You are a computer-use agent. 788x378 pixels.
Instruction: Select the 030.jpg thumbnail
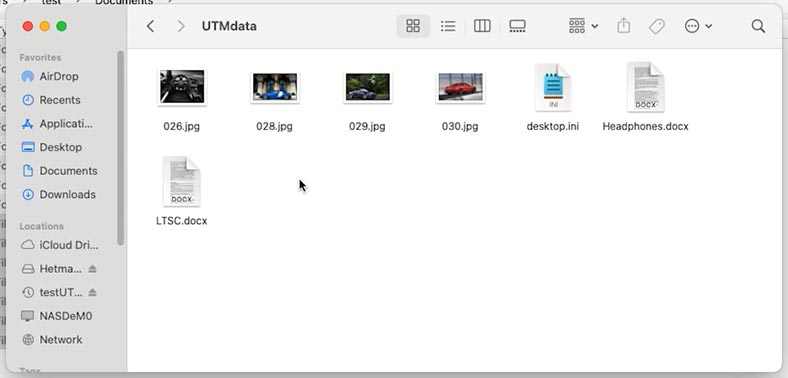click(460, 87)
